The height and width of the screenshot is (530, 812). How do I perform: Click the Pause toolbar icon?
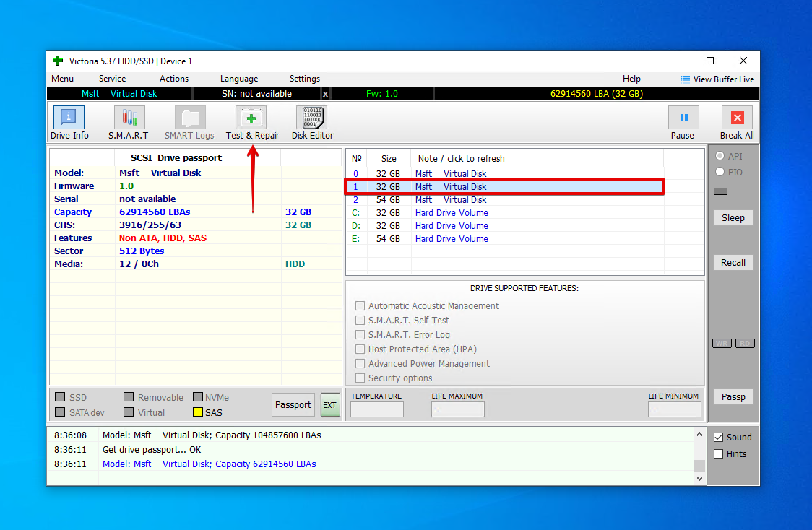click(x=683, y=118)
